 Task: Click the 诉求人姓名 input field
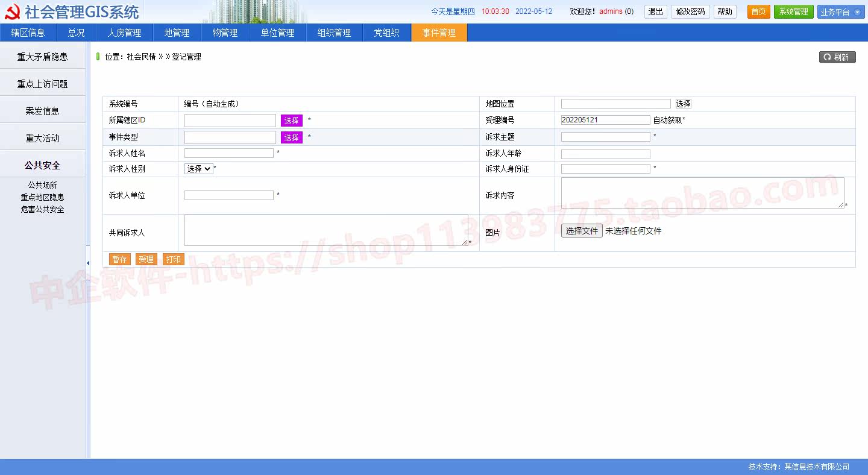point(229,153)
